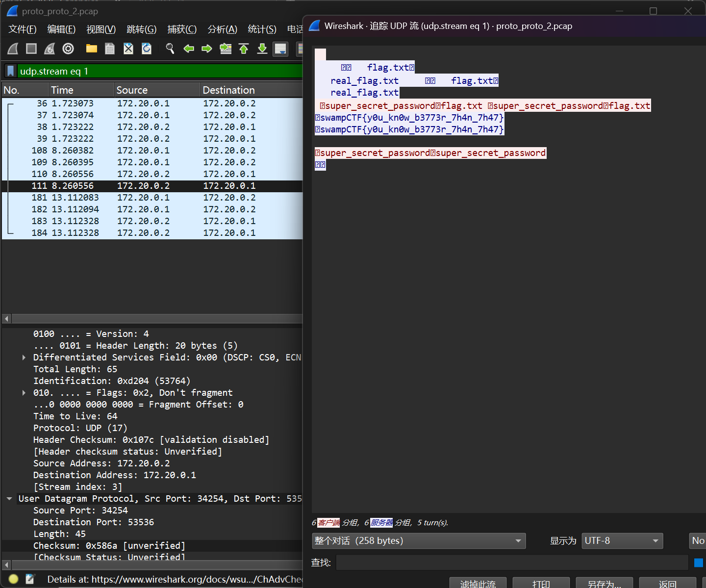
Task: Open the go to specified packet icon
Action: (x=226, y=49)
